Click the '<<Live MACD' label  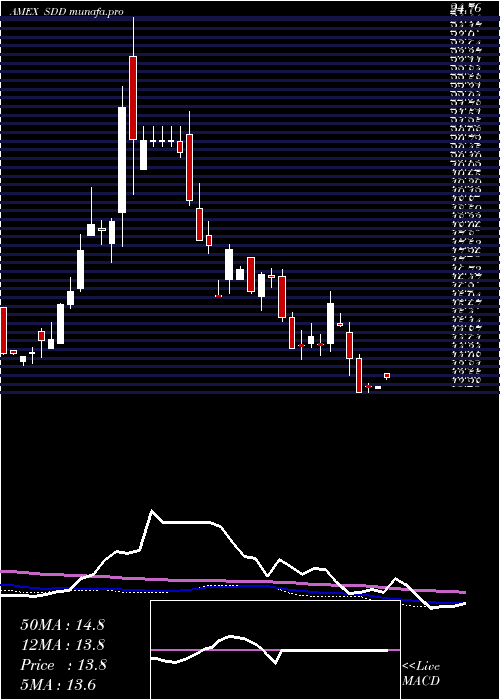421,674
